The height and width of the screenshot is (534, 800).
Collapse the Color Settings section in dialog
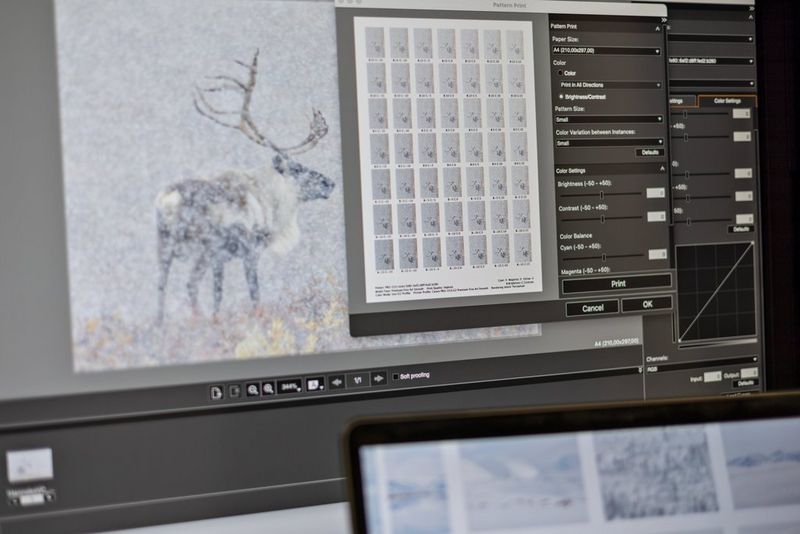pos(662,168)
